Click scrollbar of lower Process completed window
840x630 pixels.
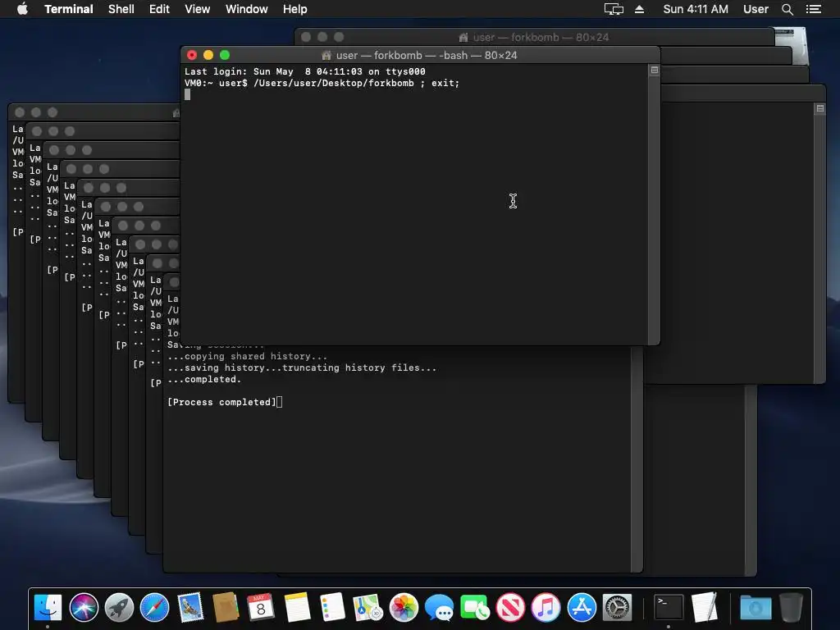pyautogui.click(x=637, y=459)
